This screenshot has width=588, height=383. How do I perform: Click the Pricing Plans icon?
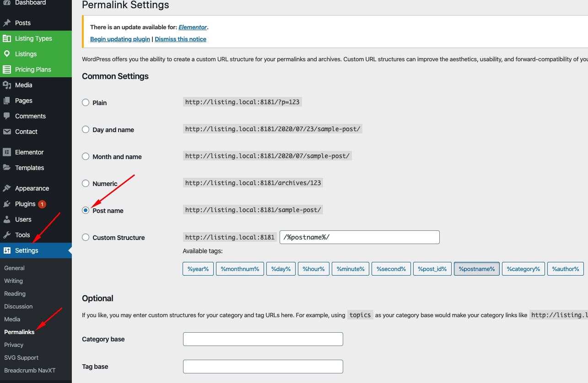[x=7, y=69]
